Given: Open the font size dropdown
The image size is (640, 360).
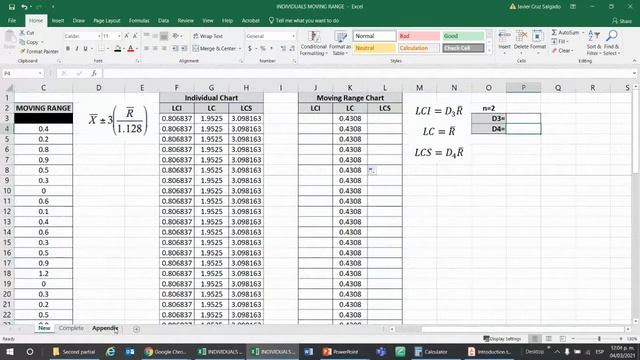Looking at the screenshot, I should (x=119, y=36).
